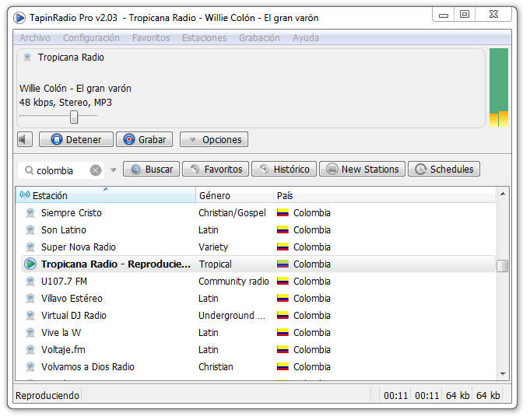Click the Buscar search button
530x420 pixels.
pyautogui.click(x=151, y=169)
